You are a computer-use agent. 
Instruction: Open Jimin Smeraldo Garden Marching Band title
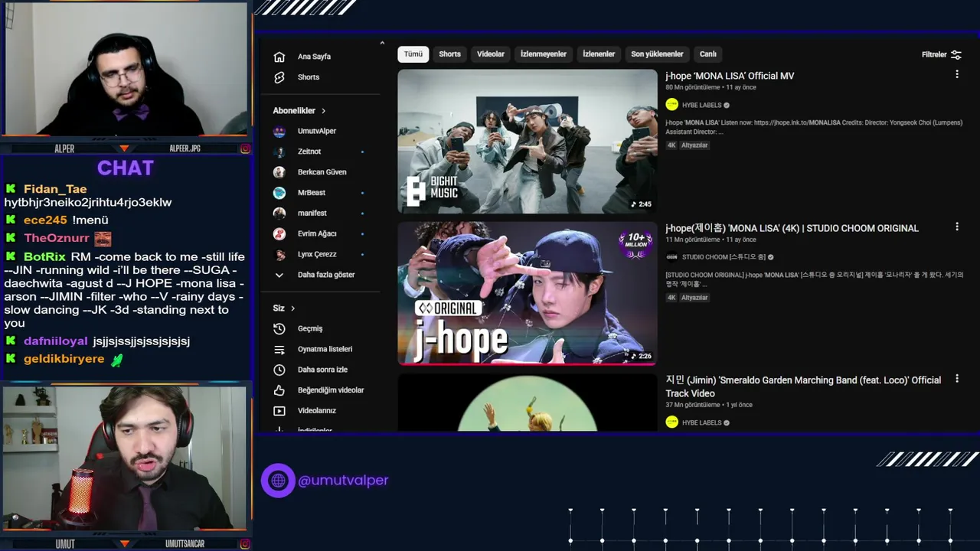803,386
